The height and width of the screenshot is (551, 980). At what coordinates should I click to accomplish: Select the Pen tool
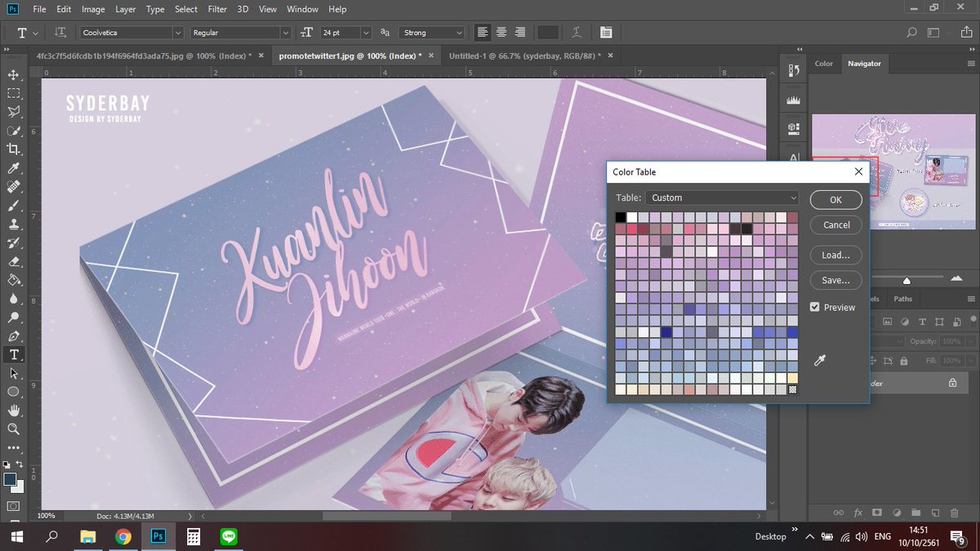click(13, 336)
